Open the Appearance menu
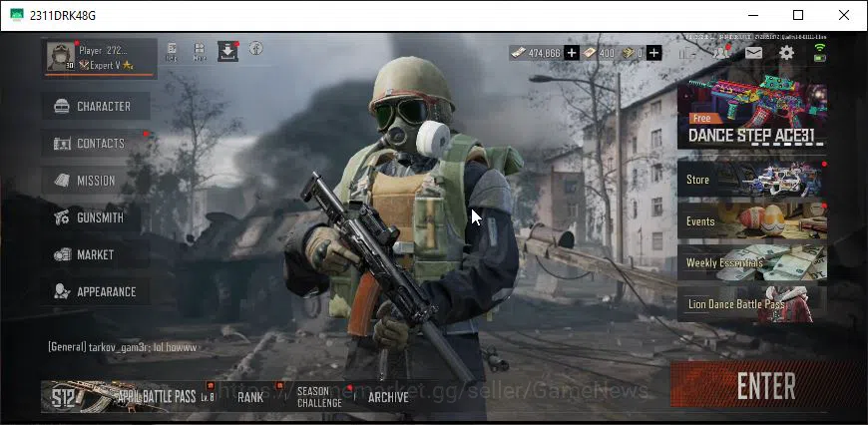 96,291
